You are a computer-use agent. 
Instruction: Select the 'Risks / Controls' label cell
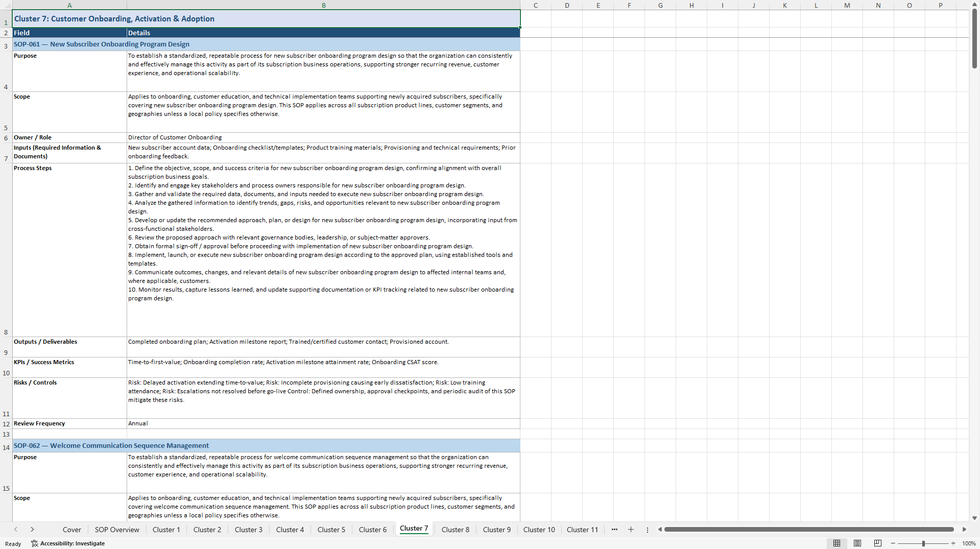(69, 398)
